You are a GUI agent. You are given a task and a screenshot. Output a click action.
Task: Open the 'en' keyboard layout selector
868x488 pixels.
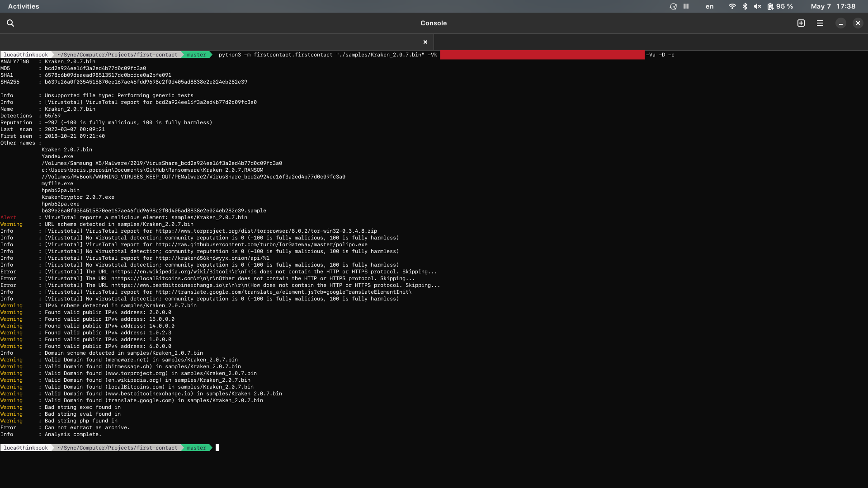tap(709, 6)
